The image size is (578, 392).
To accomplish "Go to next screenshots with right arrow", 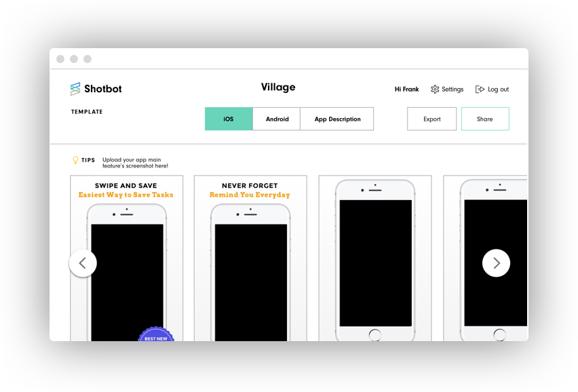I will point(496,263).
